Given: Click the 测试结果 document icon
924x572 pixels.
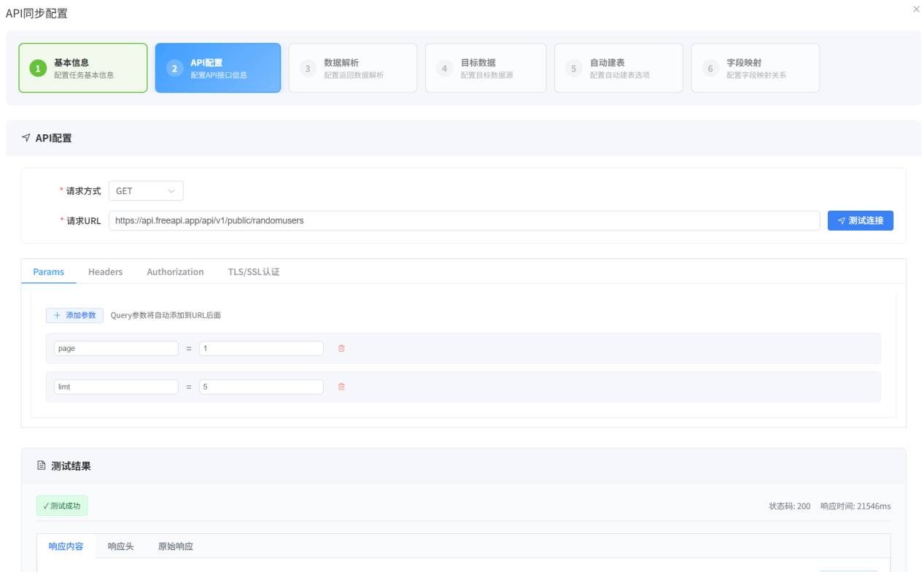Looking at the screenshot, I should (x=42, y=465).
